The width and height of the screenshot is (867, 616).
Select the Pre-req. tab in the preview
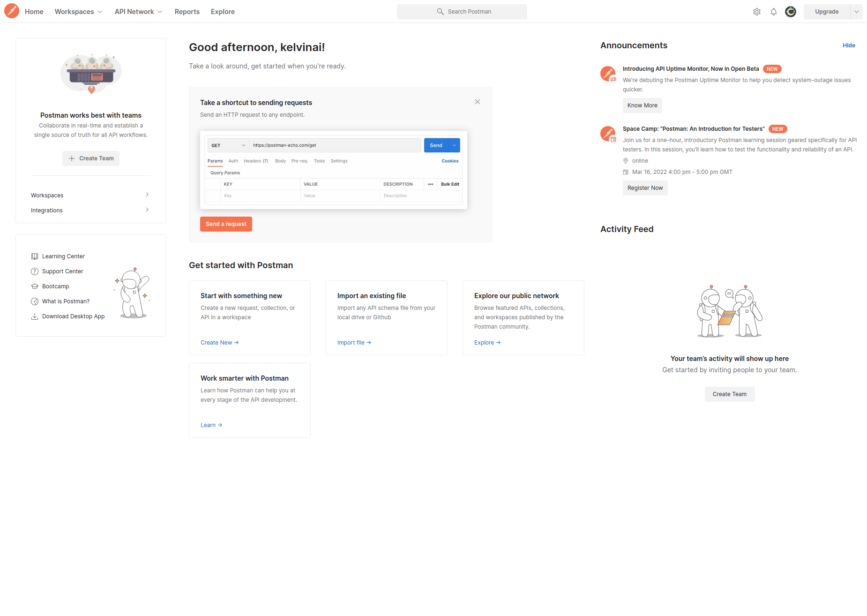click(299, 161)
